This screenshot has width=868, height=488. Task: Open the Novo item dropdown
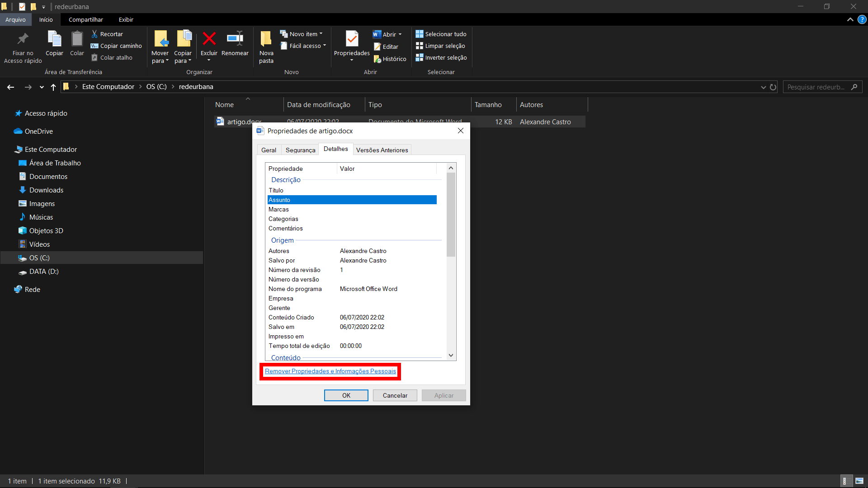pos(321,34)
